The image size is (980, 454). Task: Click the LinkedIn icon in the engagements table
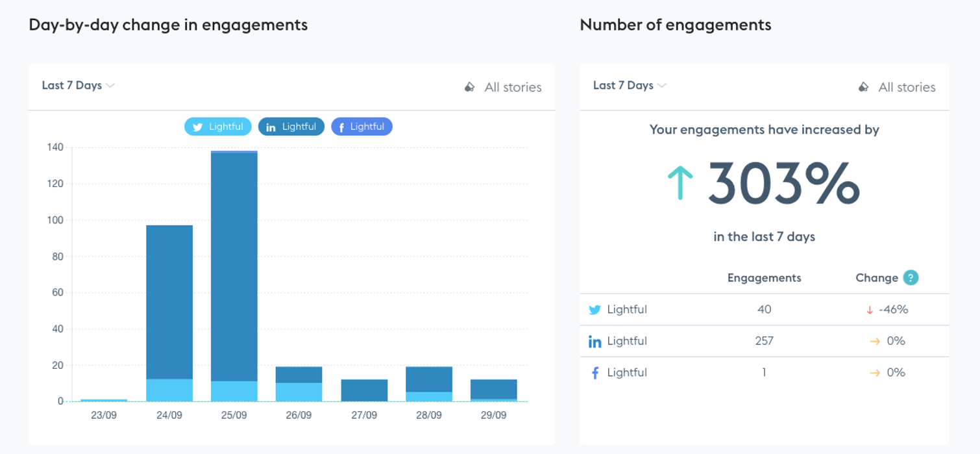[x=594, y=342]
